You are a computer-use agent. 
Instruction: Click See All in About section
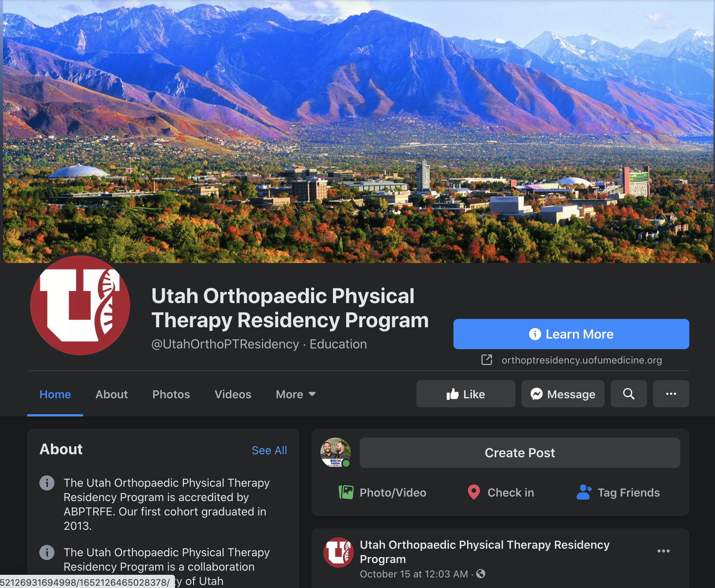click(x=269, y=450)
